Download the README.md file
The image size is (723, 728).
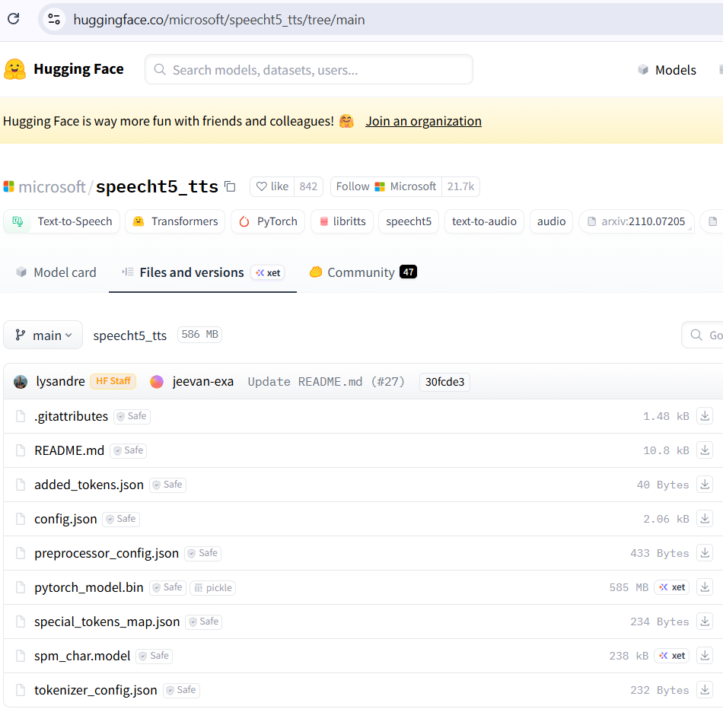point(705,450)
